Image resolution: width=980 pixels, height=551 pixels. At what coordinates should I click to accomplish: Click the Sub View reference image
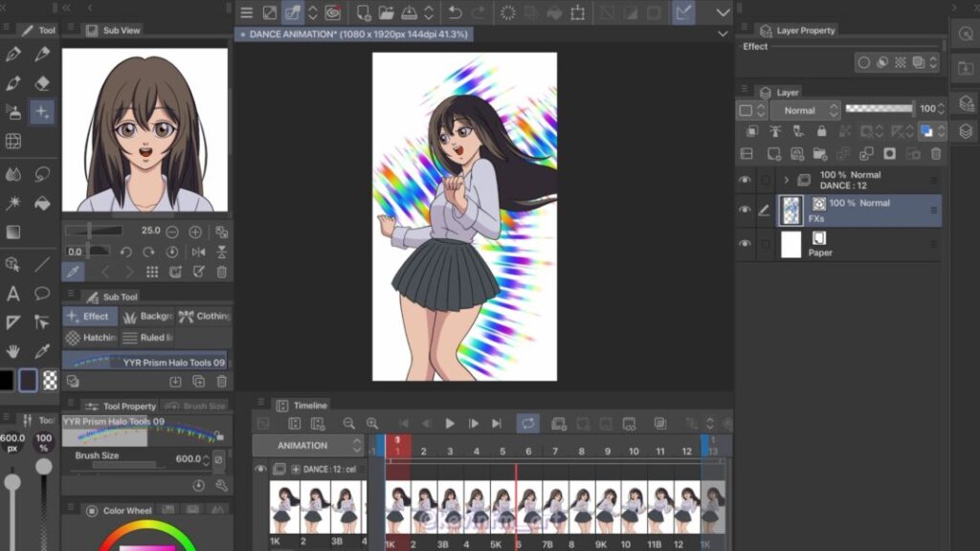pos(145,130)
